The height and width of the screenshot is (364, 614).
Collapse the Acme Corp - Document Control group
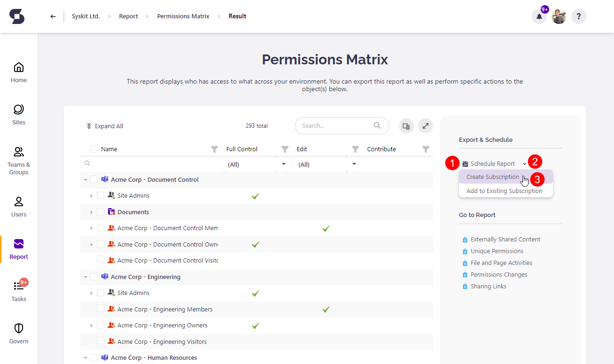(85, 179)
